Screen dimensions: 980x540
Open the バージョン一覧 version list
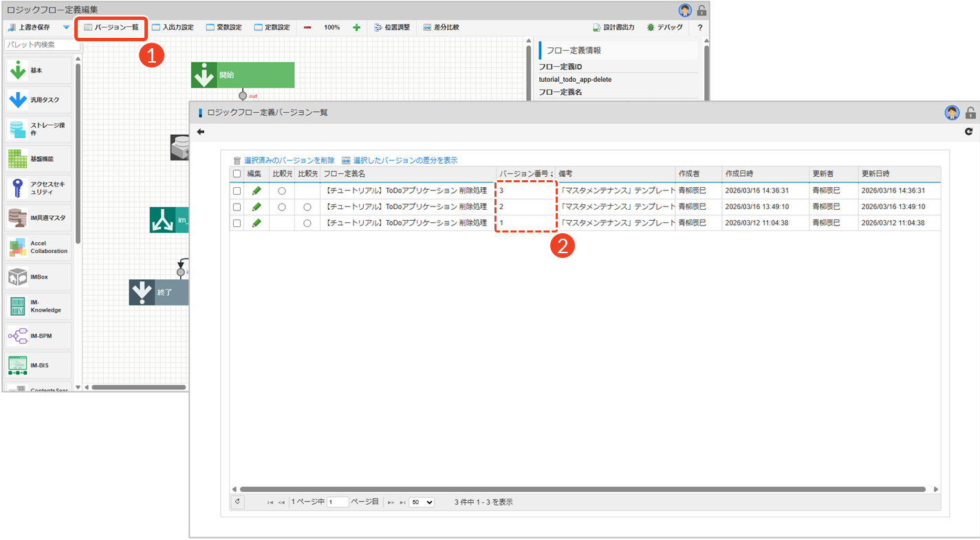(x=111, y=28)
